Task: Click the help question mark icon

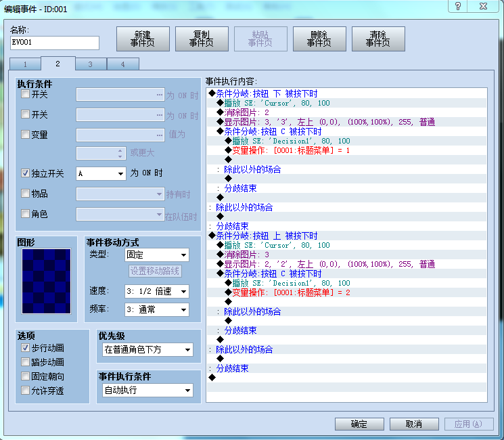Action: tap(458, 6)
